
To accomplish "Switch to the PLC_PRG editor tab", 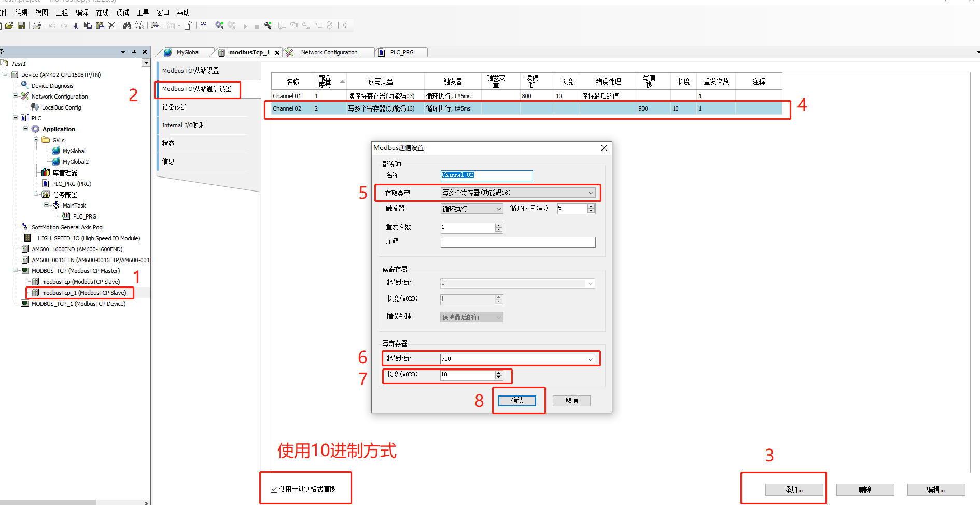I will click(402, 52).
